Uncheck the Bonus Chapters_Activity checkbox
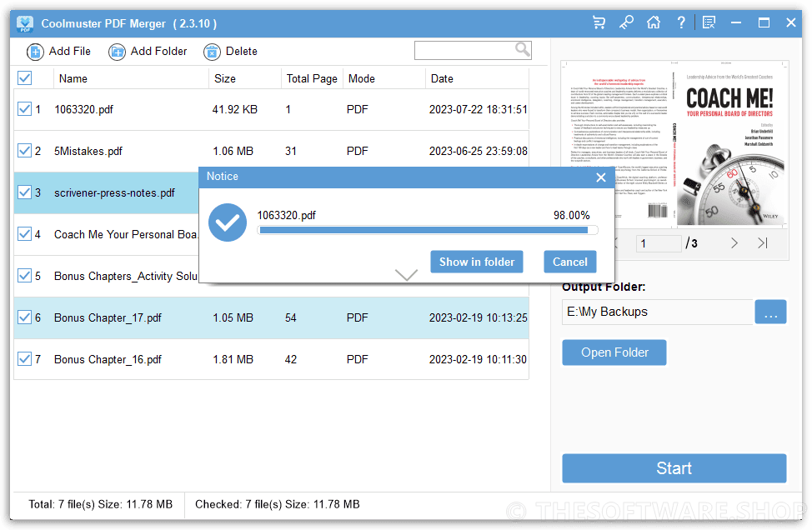Image resolution: width=812 pixels, height=530 pixels. click(x=24, y=276)
